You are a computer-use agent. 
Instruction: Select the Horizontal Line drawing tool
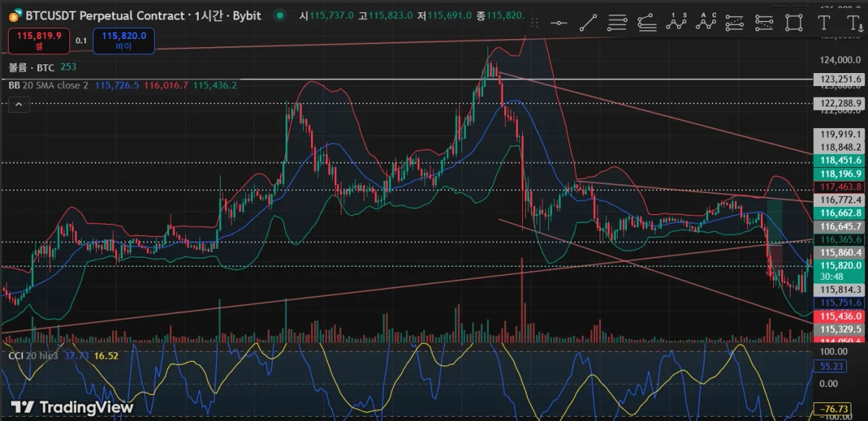click(559, 22)
